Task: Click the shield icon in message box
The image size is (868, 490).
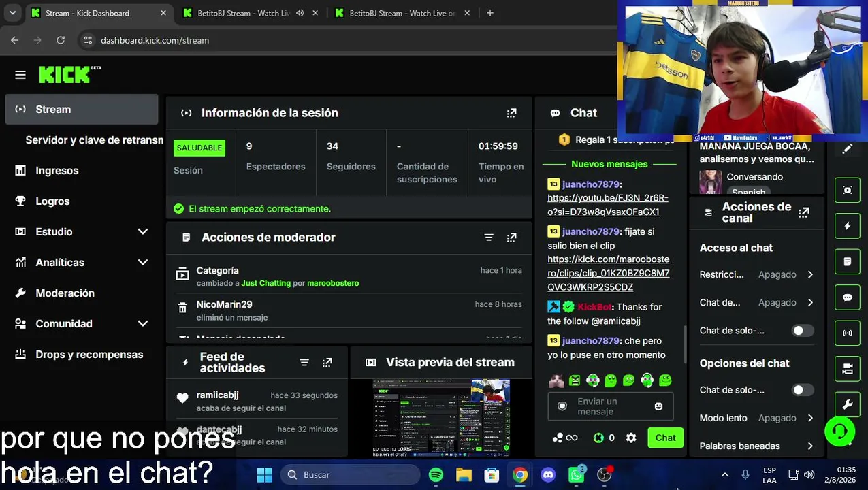Action: click(x=562, y=406)
